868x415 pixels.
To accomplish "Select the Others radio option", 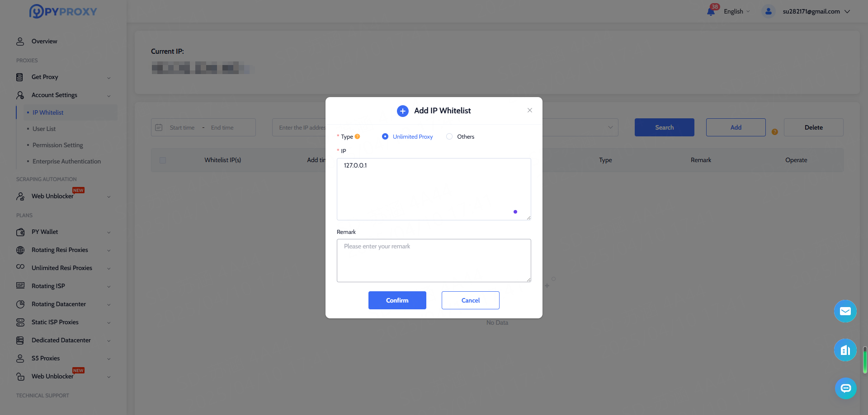I will pyautogui.click(x=449, y=136).
